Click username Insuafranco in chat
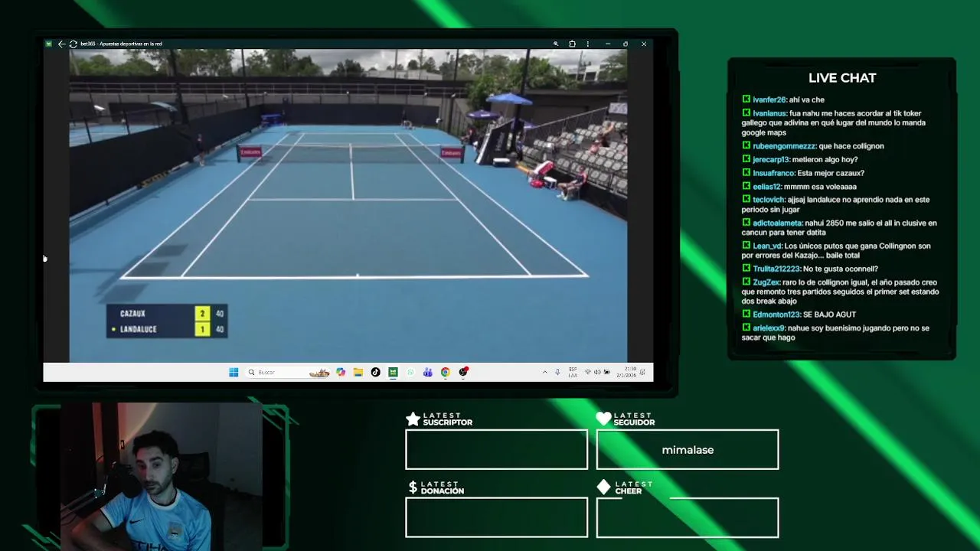Viewport: 980px width, 551px height. 773,173
